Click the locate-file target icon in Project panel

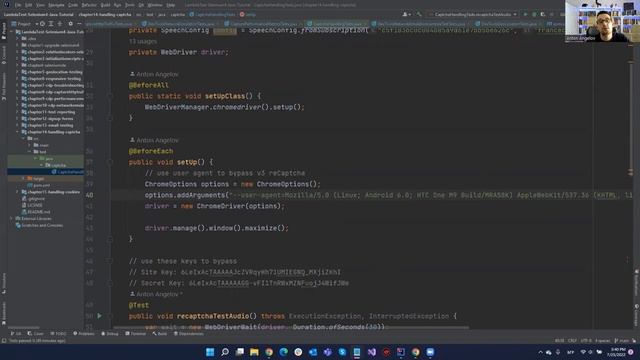tap(42, 24)
